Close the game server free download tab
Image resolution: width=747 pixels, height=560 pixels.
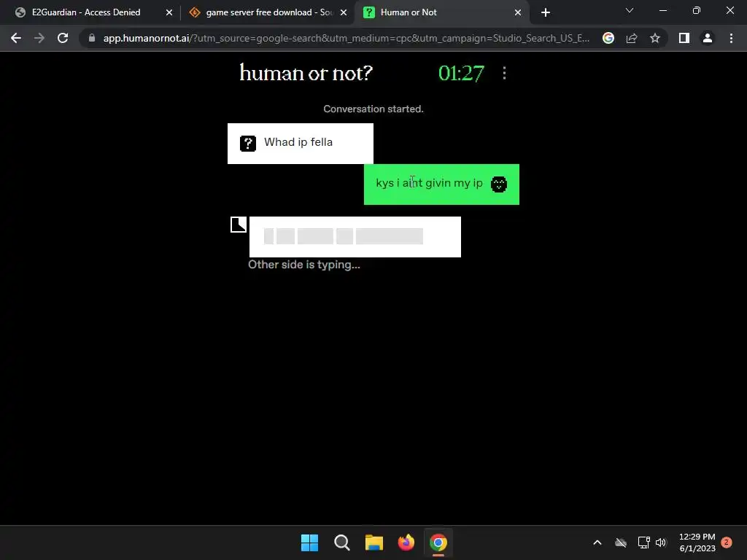tap(344, 12)
